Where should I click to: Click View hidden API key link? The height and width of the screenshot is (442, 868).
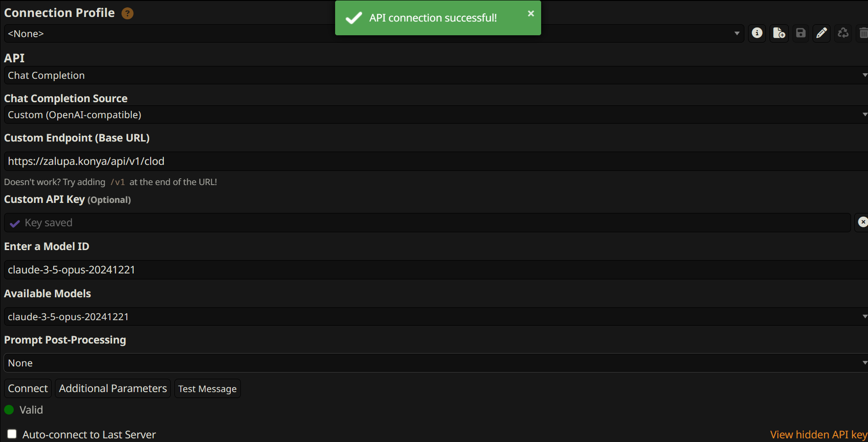[819, 435]
